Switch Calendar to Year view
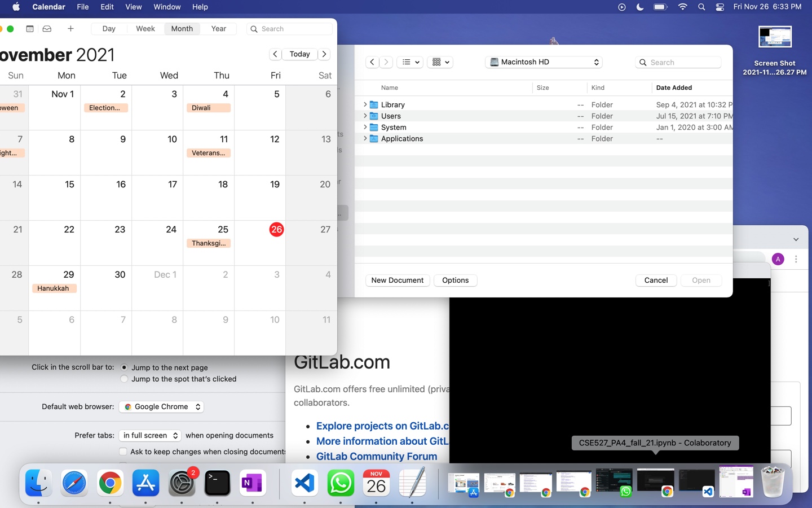This screenshot has width=812, height=508. pos(219,29)
